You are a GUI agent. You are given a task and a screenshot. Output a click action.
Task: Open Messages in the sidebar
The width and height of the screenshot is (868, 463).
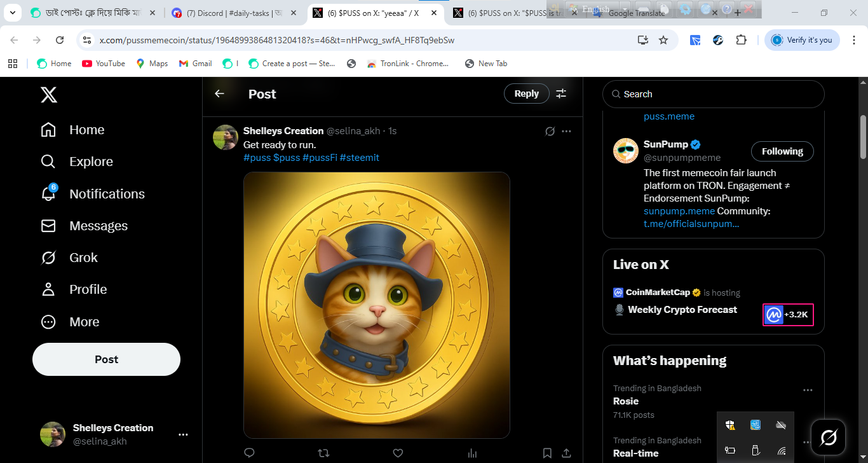coord(84,226)
